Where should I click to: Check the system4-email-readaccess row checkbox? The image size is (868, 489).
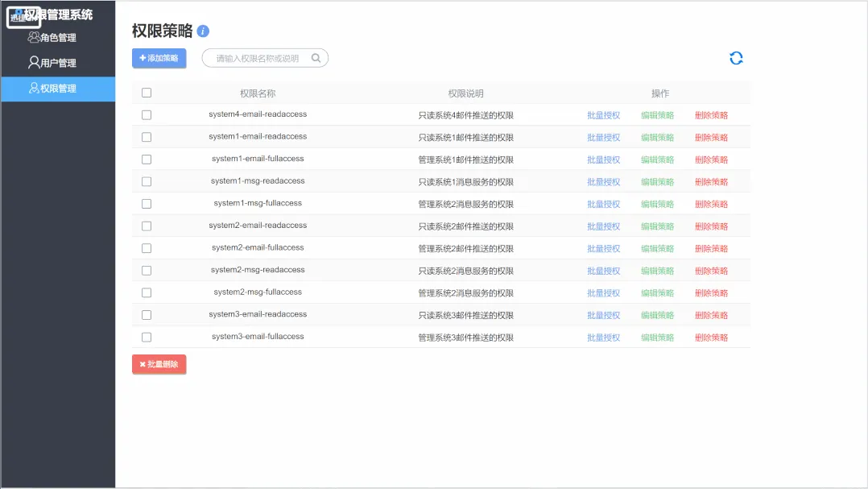click(x=147, y=114)
